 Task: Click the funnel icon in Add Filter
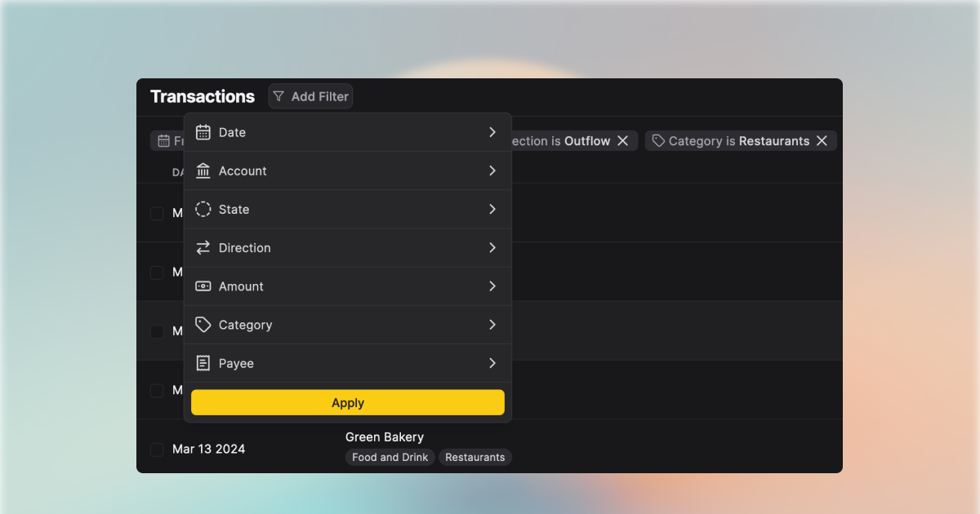pyautogui.click(x=278, y=96)
